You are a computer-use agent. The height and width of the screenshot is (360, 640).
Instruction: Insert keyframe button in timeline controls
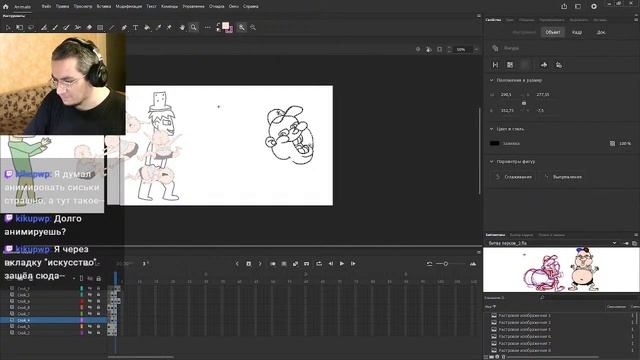(249, 264)
